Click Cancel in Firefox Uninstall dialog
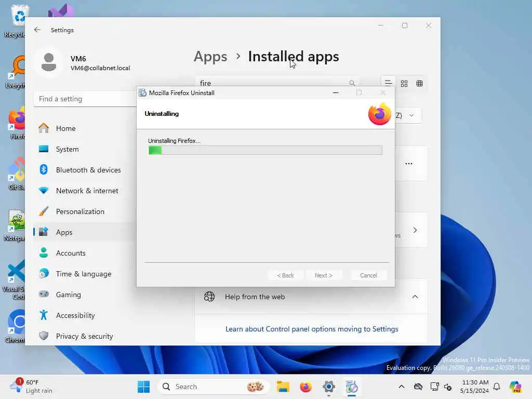This screenshot has height=399, width=532. tap(368, 275)
